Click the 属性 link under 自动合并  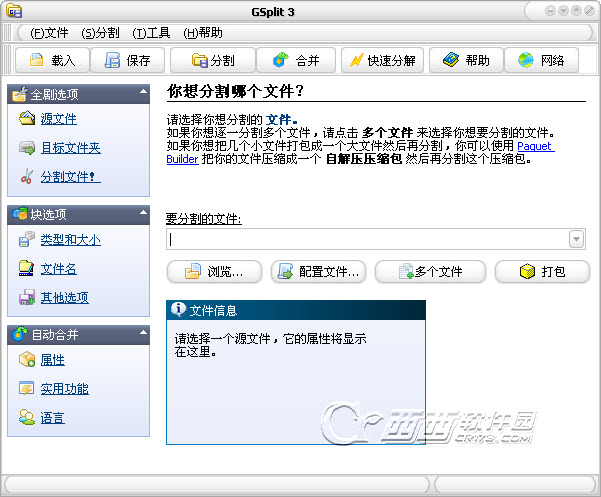click(53, 360)
